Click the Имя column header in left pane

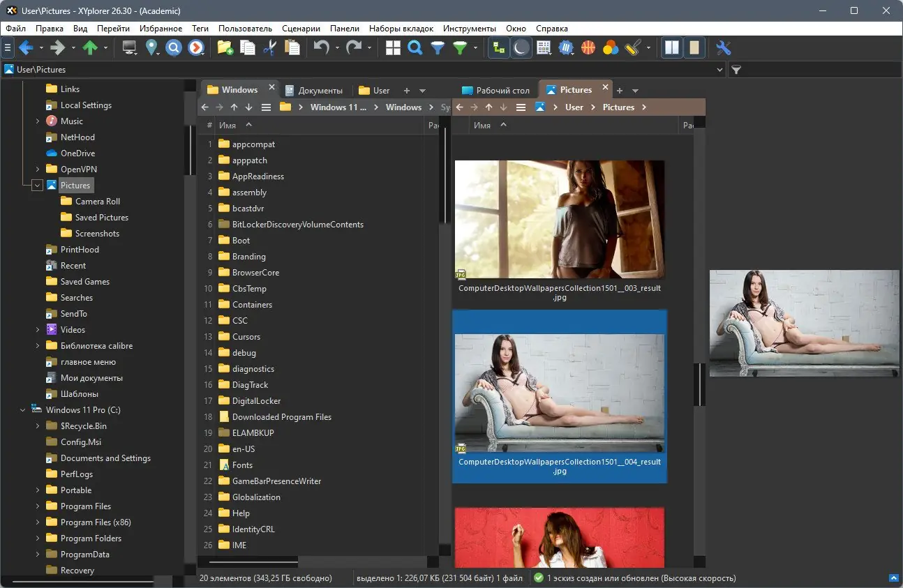(x=227, y=126)
